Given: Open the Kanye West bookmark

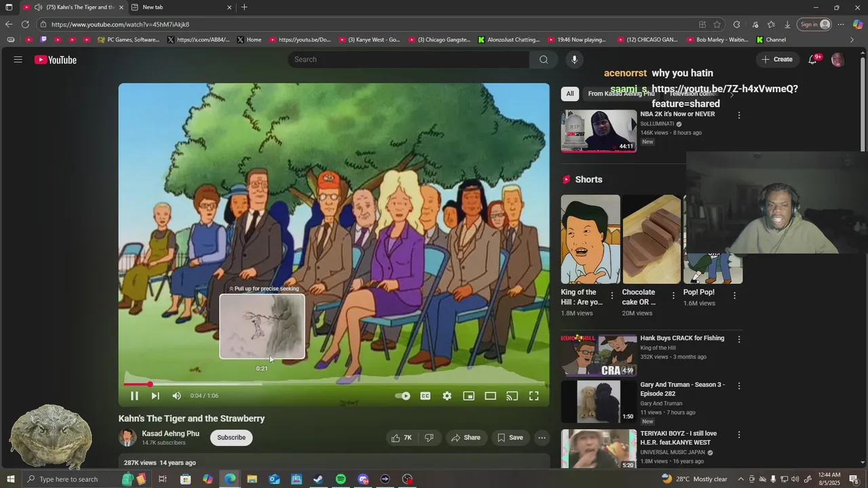Looking at the screenshot, I should click(370, 40).
